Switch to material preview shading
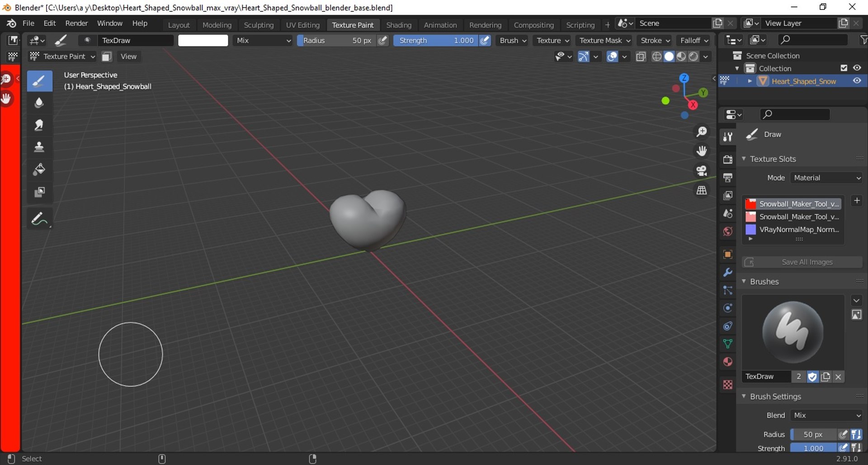868x465 pixels. pos(681,57)
